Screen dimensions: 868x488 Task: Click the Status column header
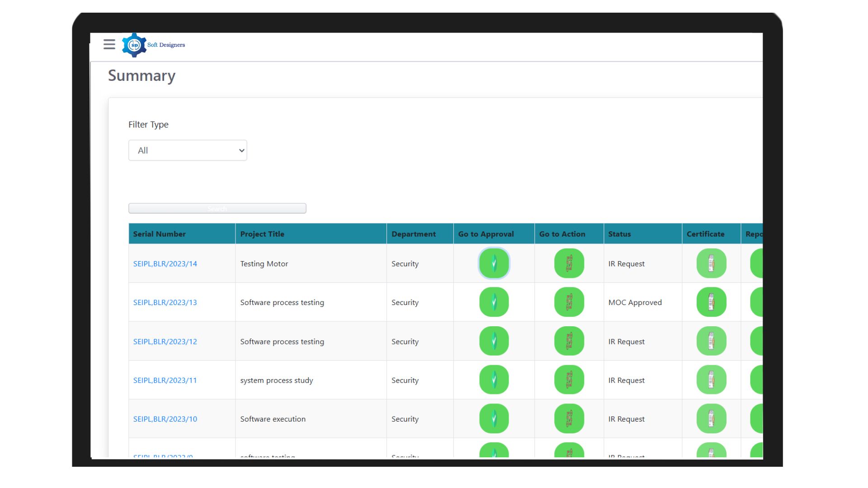(x=619, y=234)
